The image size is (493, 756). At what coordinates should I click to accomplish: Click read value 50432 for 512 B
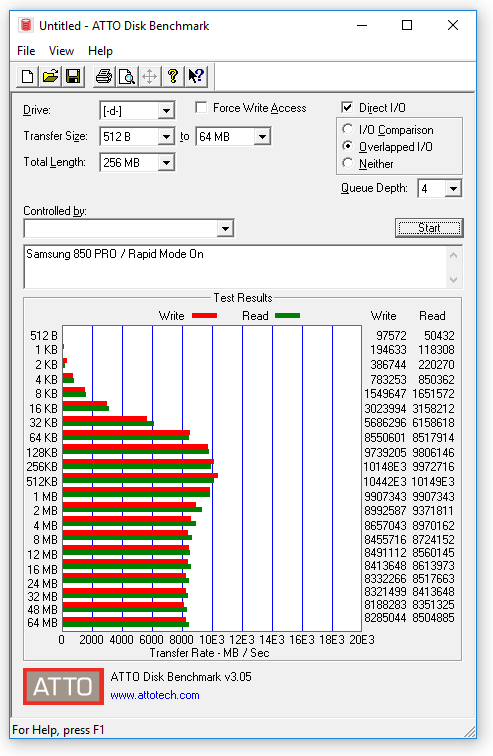[439, 336]
